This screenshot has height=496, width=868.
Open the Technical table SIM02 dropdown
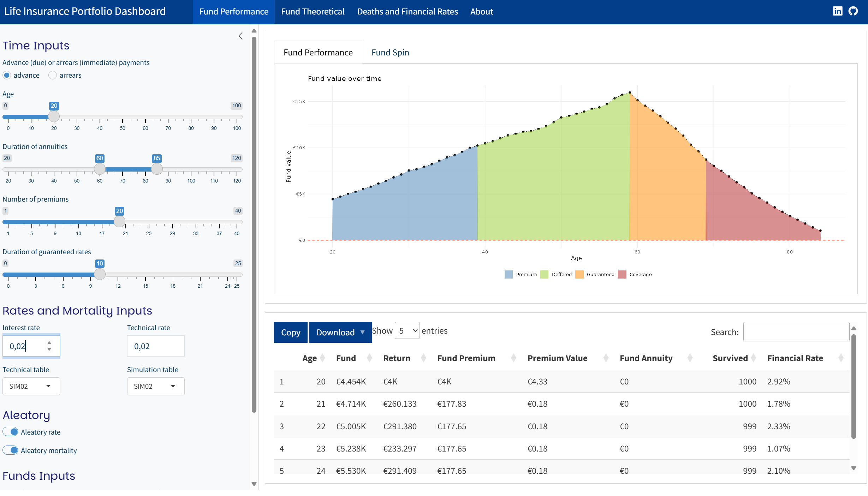click(31, 386)
